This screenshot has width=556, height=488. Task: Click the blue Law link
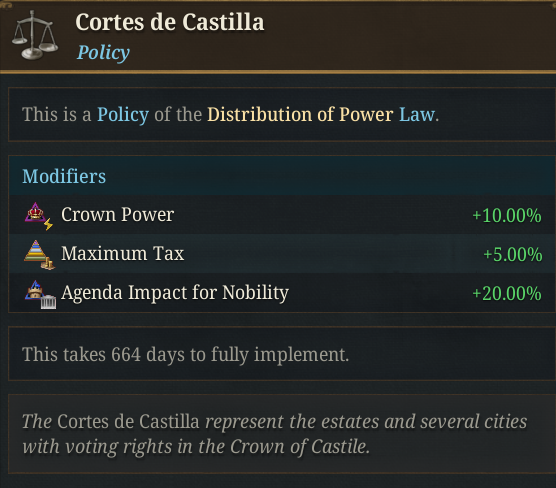click(417, 115)
